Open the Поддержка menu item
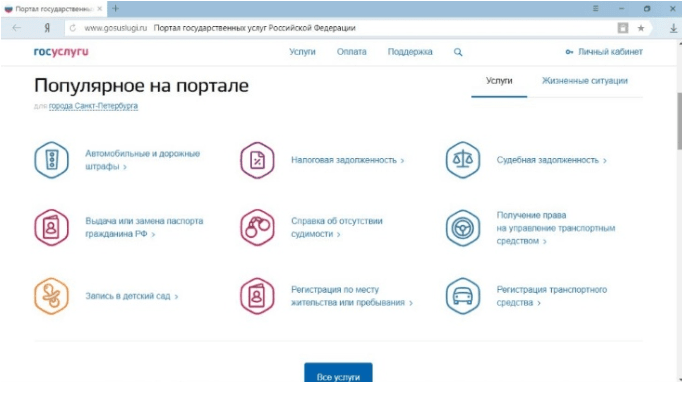This screenshot has width=687, height=393. pos(410,52)
